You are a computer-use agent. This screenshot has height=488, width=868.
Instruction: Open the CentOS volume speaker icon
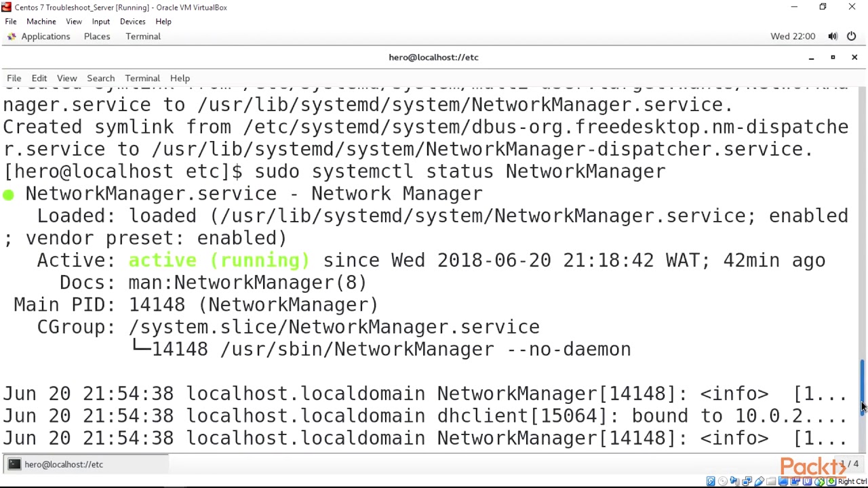833,37
